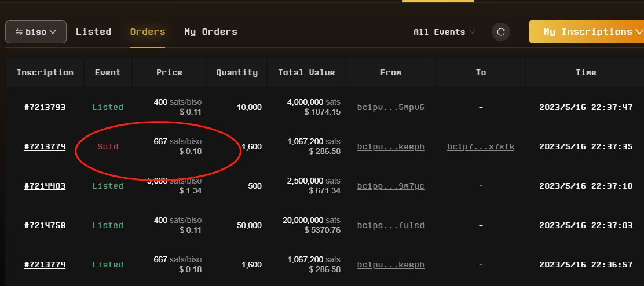Click timestamp 2023/5/16 22:37:03
This screenshot has height=286, width=644.
(x=586, y=226)
